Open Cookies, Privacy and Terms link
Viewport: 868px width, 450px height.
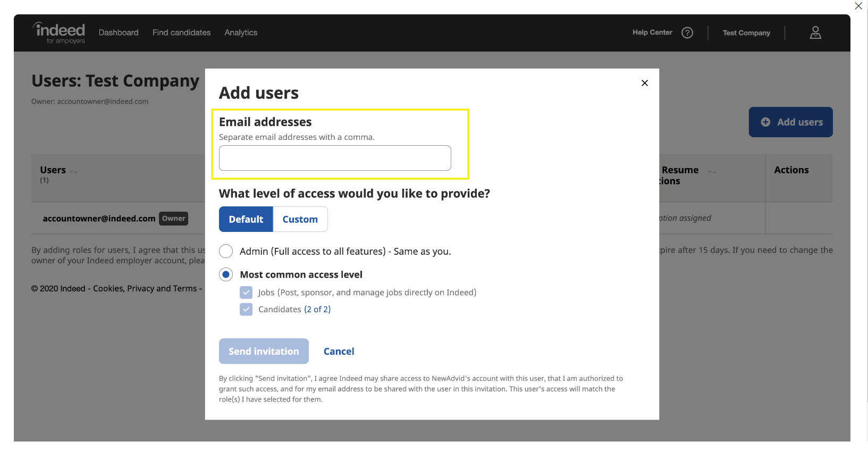coord(145,288)
